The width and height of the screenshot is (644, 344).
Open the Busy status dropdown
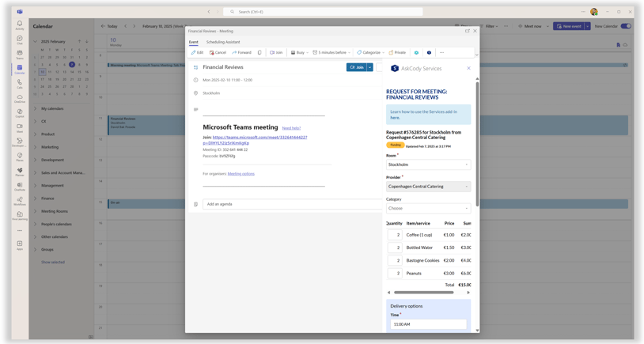point(299,52)
